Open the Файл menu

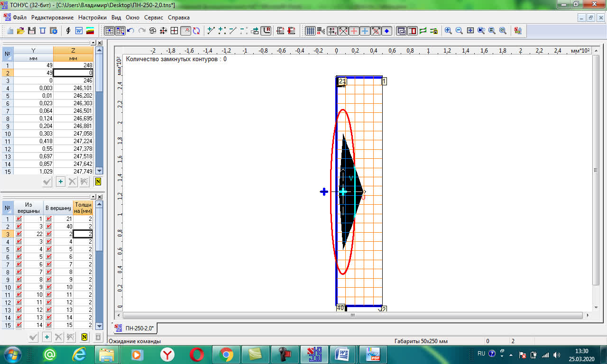20,18
